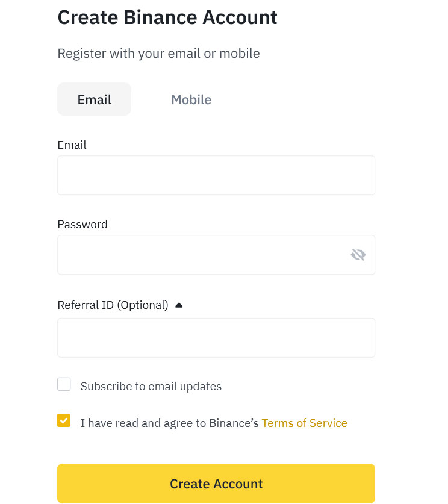This screenshot has height=504, width=448.
Task: Focus the Referral ID input field
Action: tap(216, 337)
